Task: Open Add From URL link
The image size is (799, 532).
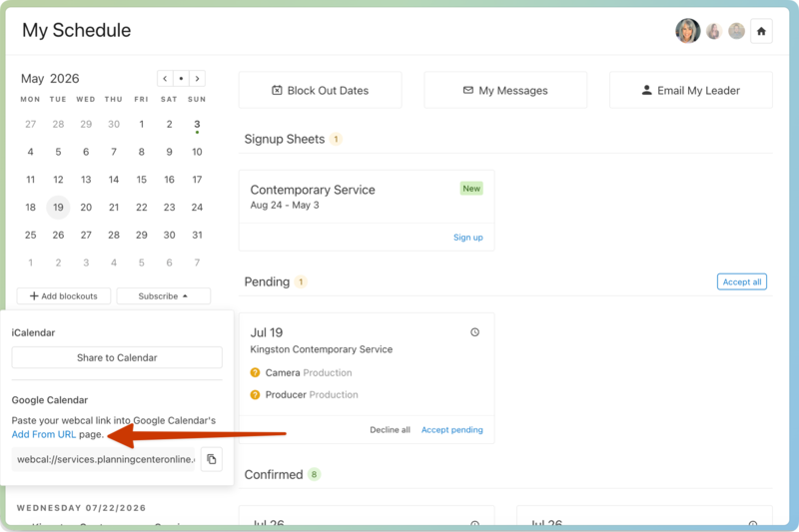Action: (44, 434)
